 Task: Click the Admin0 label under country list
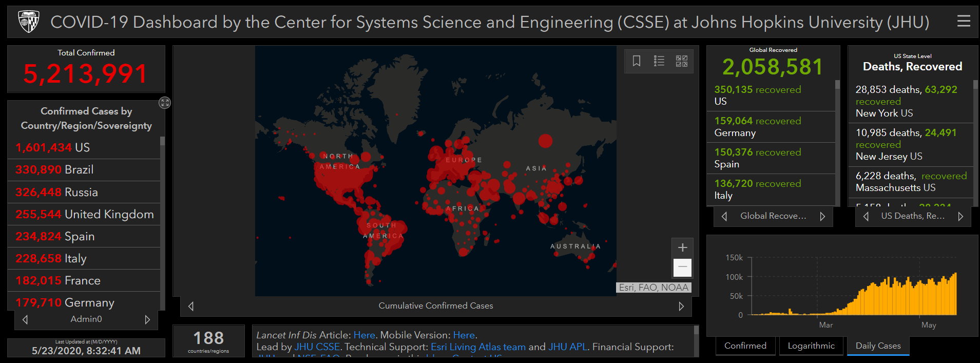coord(86,319)
